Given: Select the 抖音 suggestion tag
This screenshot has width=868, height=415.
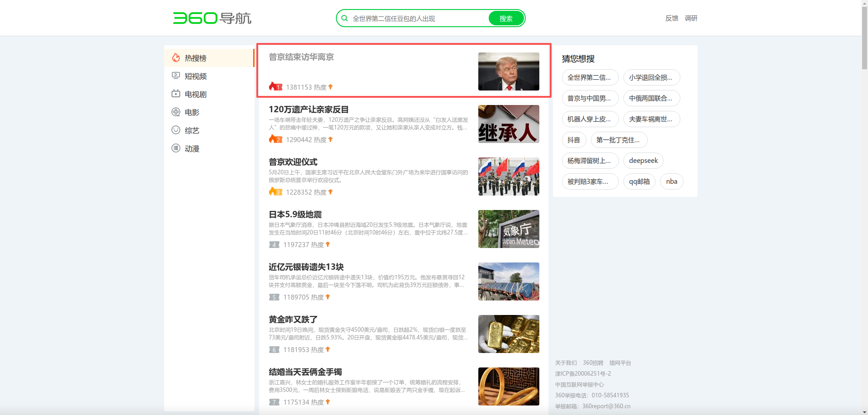Looking at the screenshot, I should 574,140.
